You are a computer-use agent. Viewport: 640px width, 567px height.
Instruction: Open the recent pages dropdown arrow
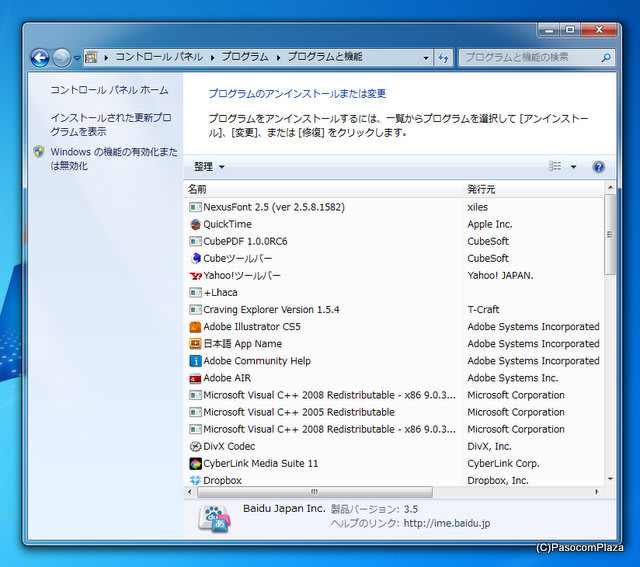(x=77, y=58)
